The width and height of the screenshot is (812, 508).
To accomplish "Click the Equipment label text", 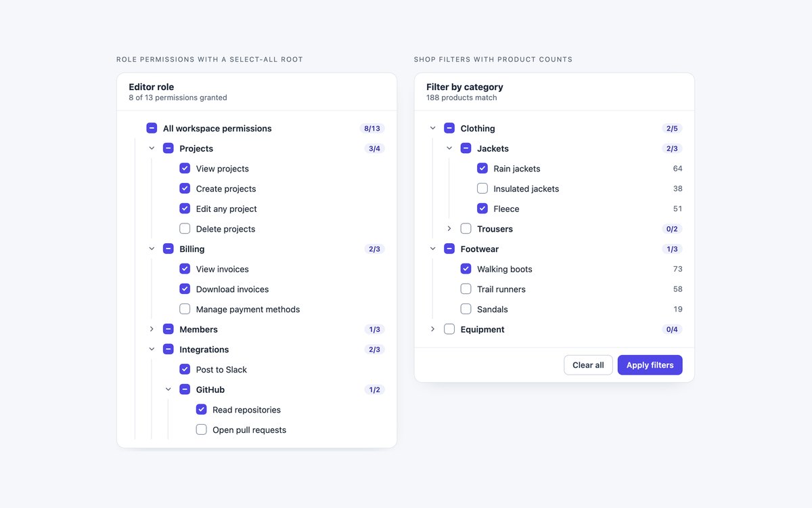I will pos(482,329).
